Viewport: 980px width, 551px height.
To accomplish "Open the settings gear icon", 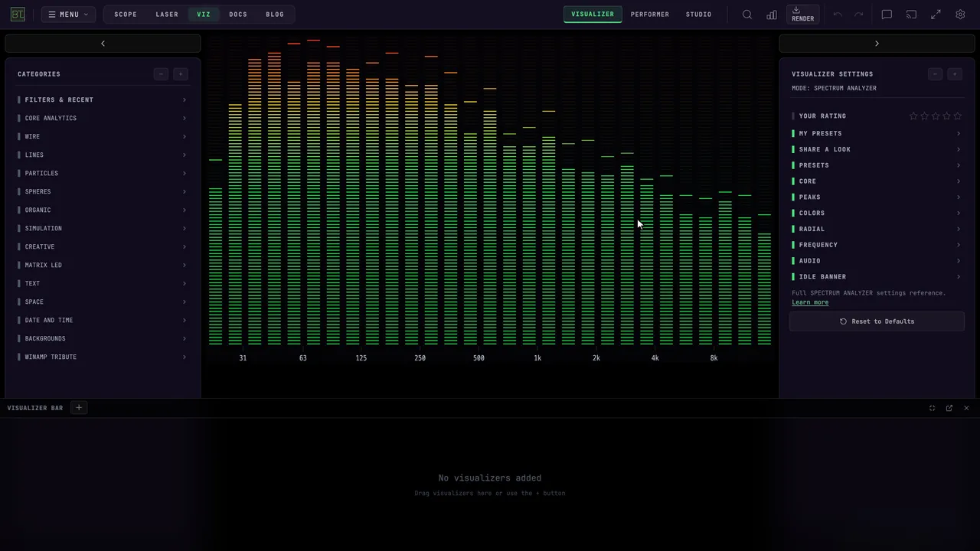I will (x=960, y=15).
